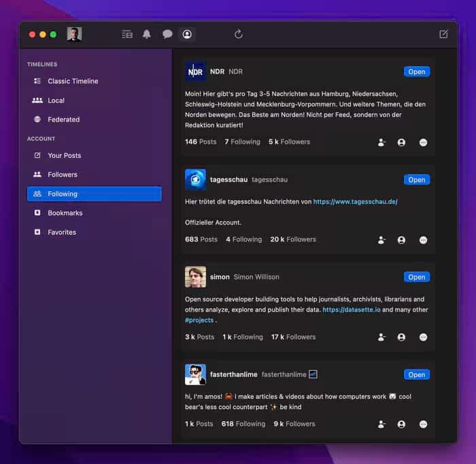476x464 pixels.
Task: Compose a new post with pencil icon
Action: [x=443, y=34]
